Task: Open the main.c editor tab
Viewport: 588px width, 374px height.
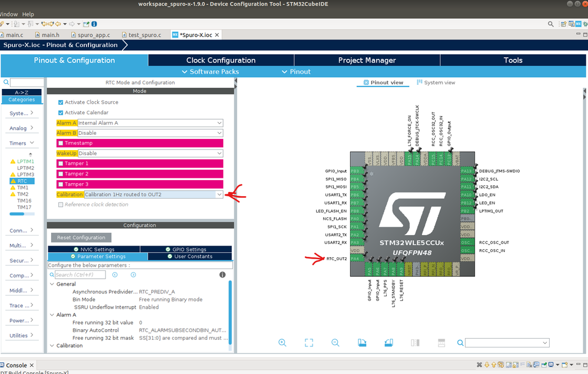Action: pyautogui.click(x=12, y=35)
